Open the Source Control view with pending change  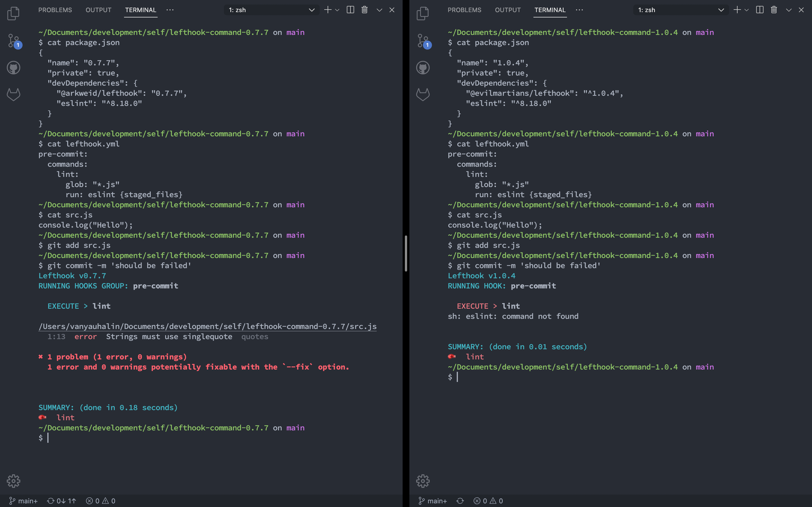click(x=14, y=40)
